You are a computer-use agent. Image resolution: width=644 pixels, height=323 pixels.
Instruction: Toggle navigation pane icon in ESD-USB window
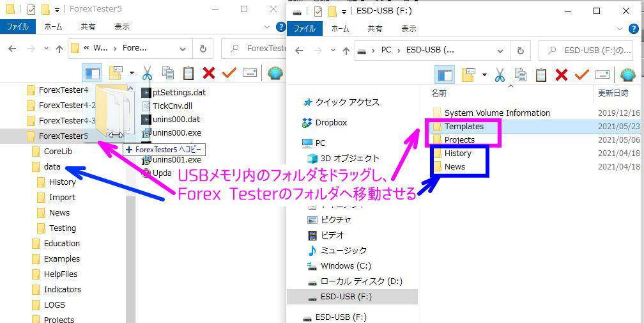(445, 75)
